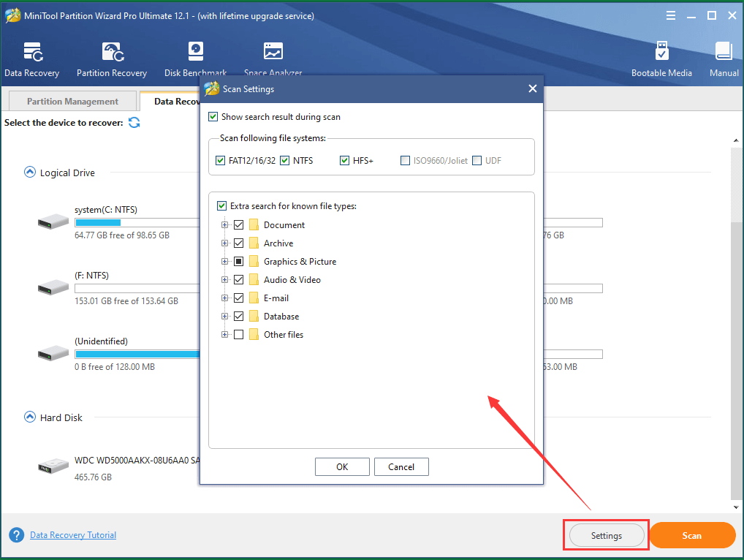Click the Archive folder icon
The width and height of the screenshot is (744, 560).
tap(254, 243)
